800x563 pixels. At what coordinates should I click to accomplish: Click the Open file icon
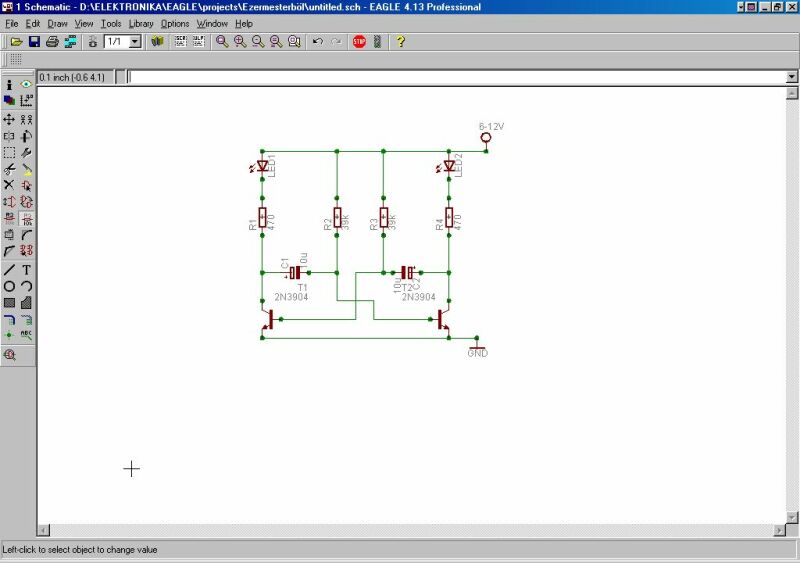click(16, 42)
